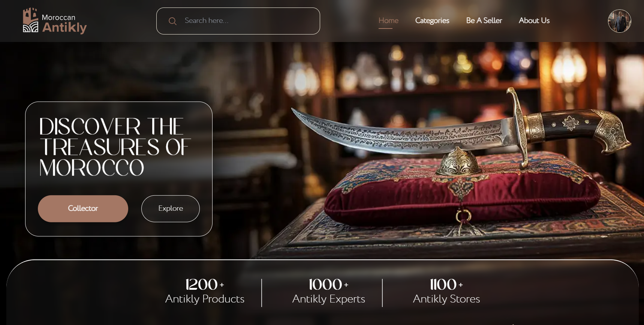
Task: Open the Be A Seller page
Action: 484,21
